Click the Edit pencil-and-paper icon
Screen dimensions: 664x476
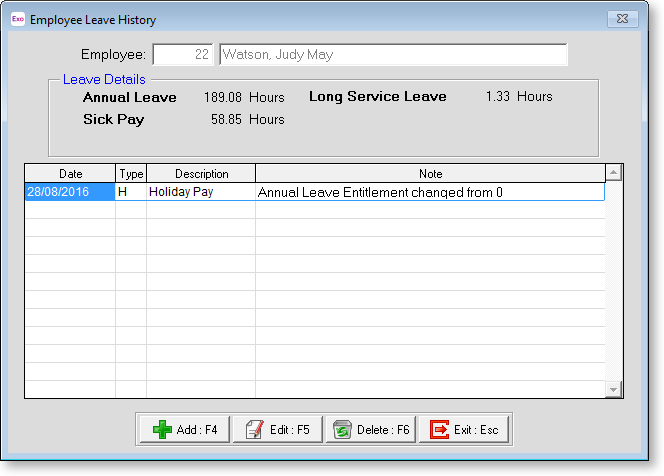(254, 429)
